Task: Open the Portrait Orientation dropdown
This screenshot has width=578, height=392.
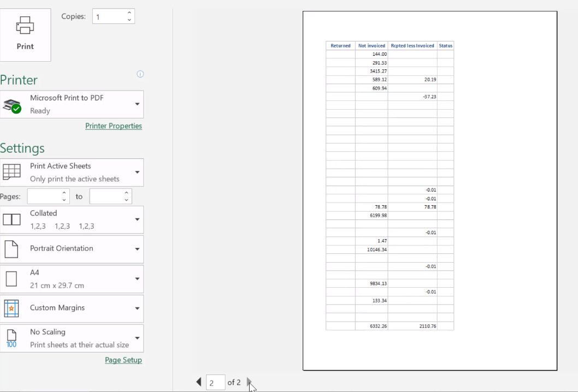Action: point(138,249)
